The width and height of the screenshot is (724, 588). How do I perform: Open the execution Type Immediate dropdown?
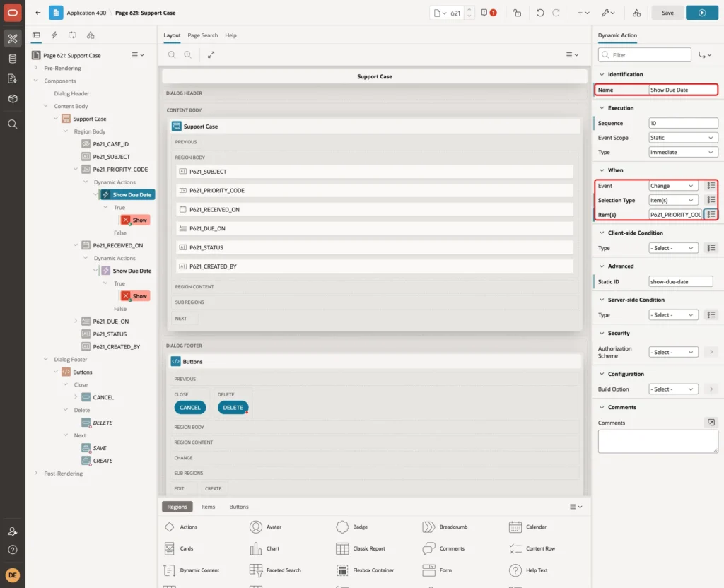pos(683,152)
